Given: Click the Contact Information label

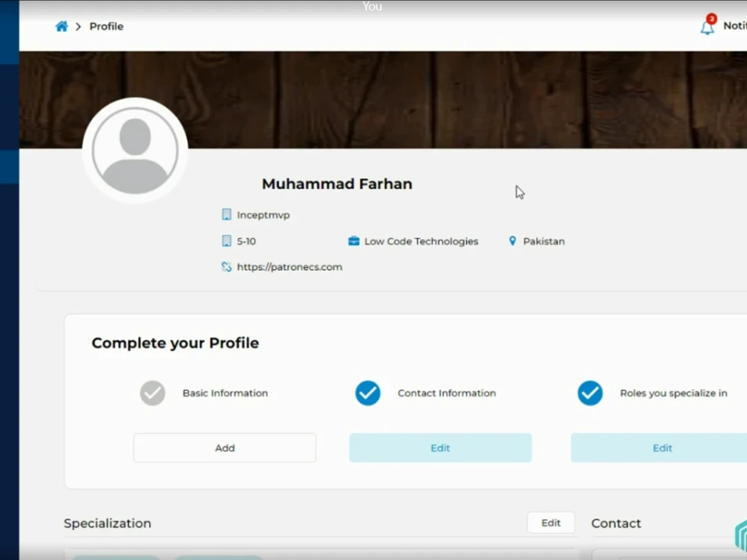Looking at the screenshot, I should pyautogui.click(x=447, y=393).
